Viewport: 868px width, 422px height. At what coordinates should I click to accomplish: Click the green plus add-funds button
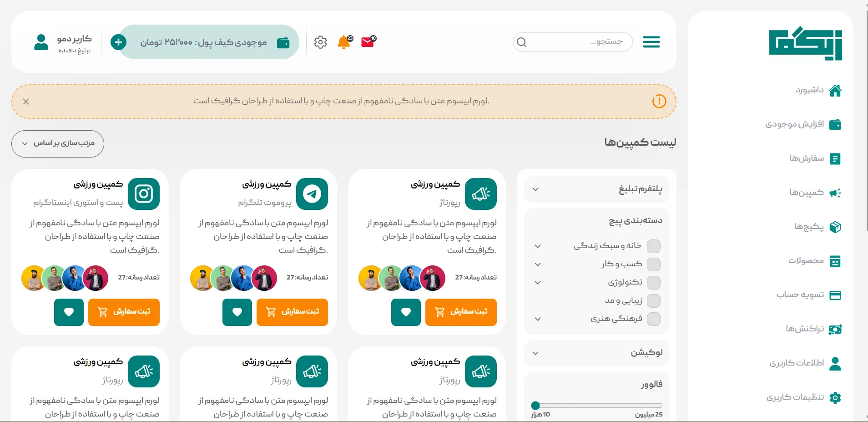tap(119, 42)
